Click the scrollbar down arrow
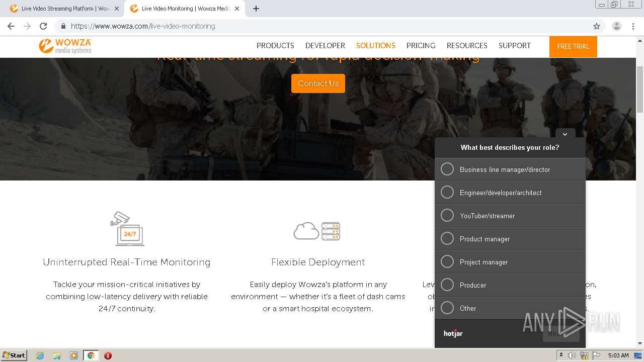This screenshot has height=362, width=644. tap(640, 344)
